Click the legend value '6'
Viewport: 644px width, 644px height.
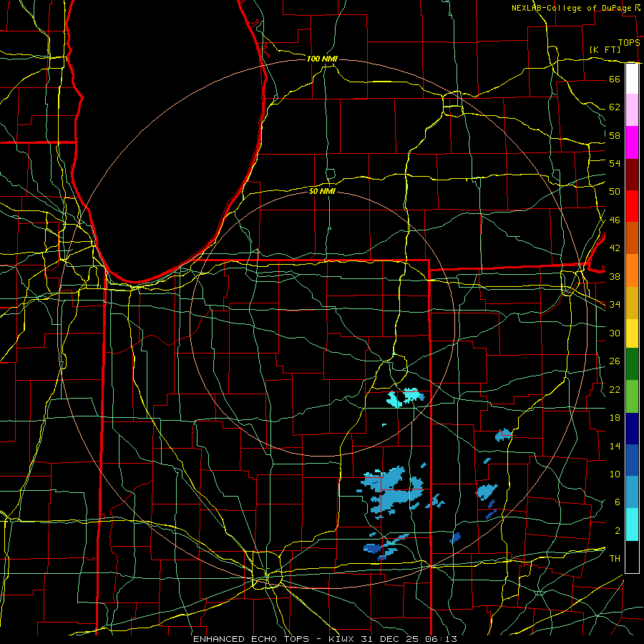(x=617, y=502)
